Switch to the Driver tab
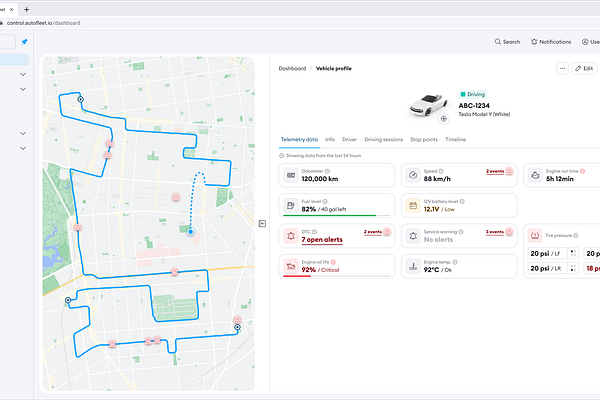This screenshot has width=600, height=400. coord(349,139)
